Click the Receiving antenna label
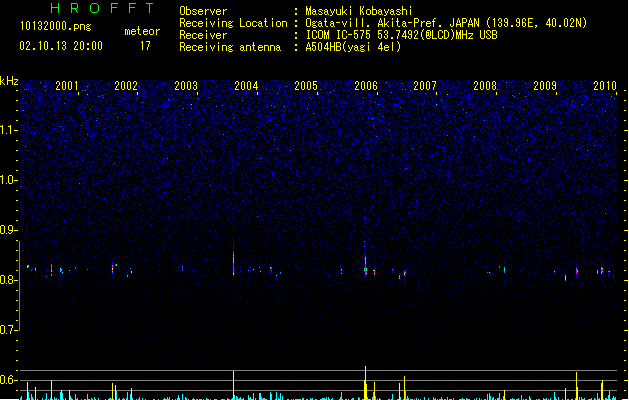 230,47
